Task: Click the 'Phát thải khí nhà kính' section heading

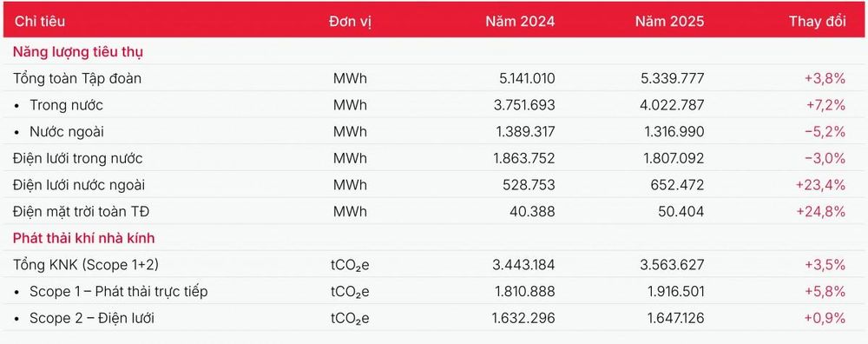Action: 84,238
